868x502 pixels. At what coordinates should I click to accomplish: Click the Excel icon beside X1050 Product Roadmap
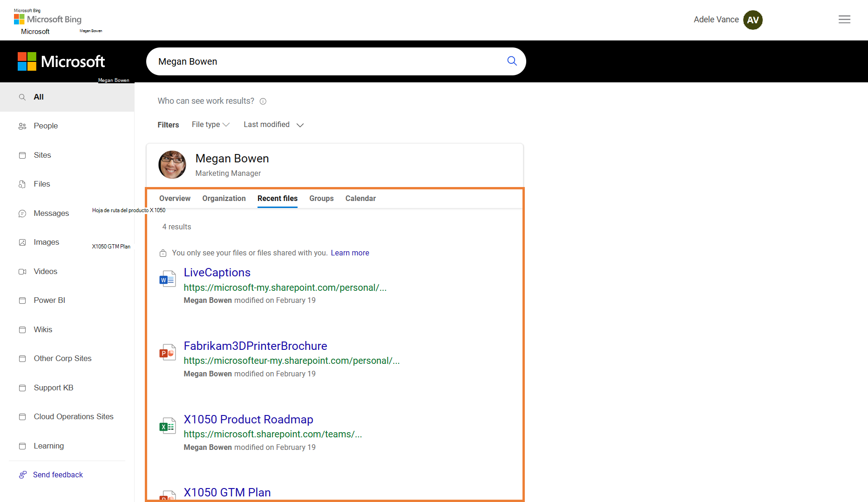point(167,425)
